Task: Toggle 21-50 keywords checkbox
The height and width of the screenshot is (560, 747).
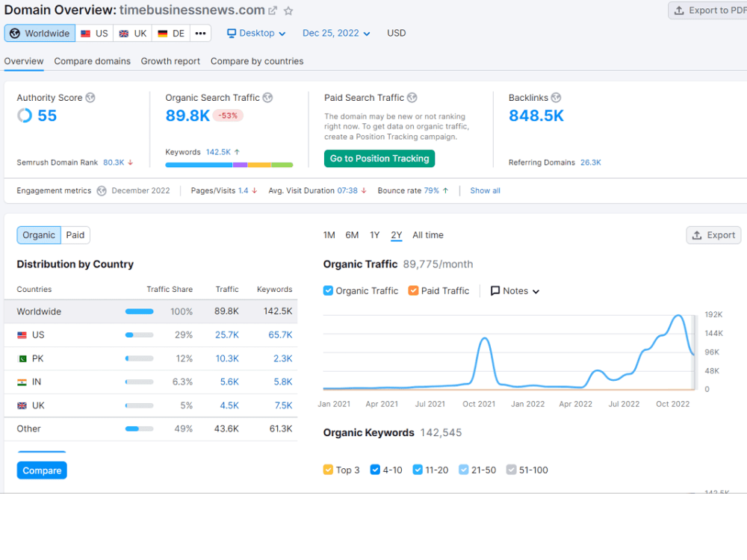Action: pyautogui.click(x=464, y=470)
